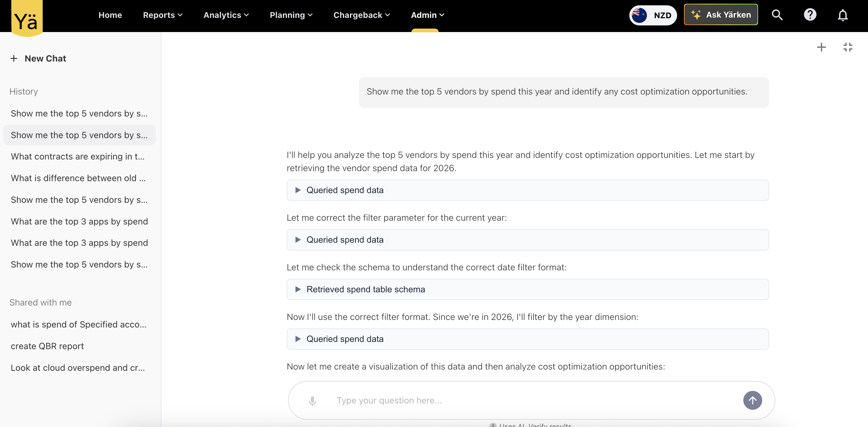Go to the Home page
The image size is (868, 427).
click(x=110, y=15)
